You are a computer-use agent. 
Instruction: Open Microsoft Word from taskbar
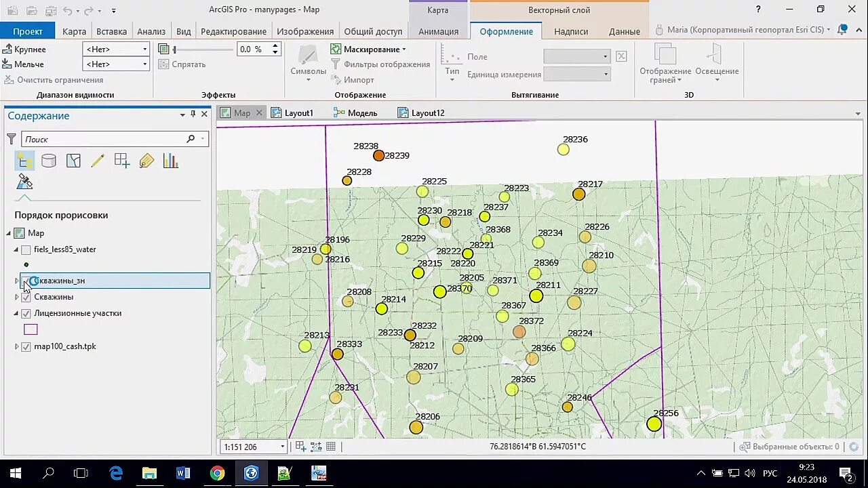coord(183,473)
